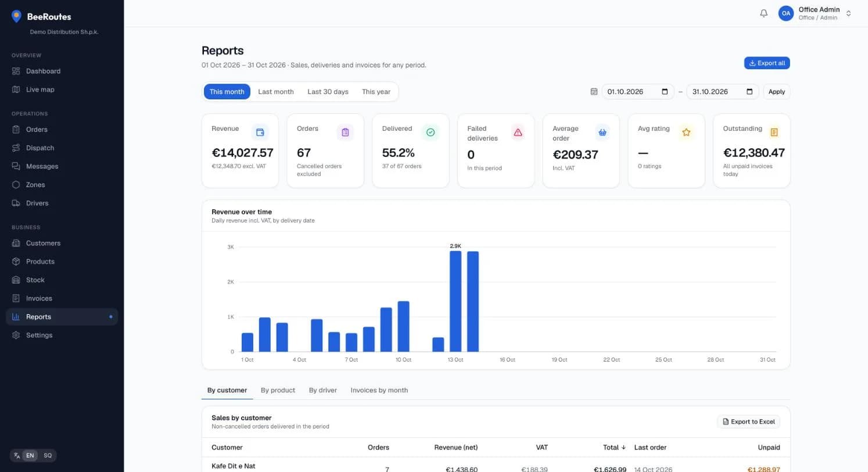Screen dimensions: 868x472
Task: Click the Outstanding invoice icon
Action: click(x=774, y=133)
